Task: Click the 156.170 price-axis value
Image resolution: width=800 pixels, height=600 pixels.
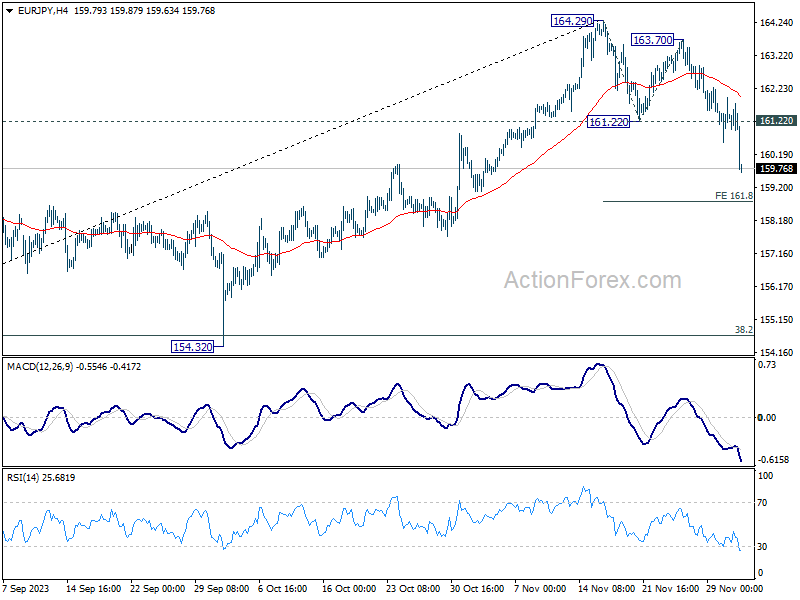Action: (x=777, y=287)
